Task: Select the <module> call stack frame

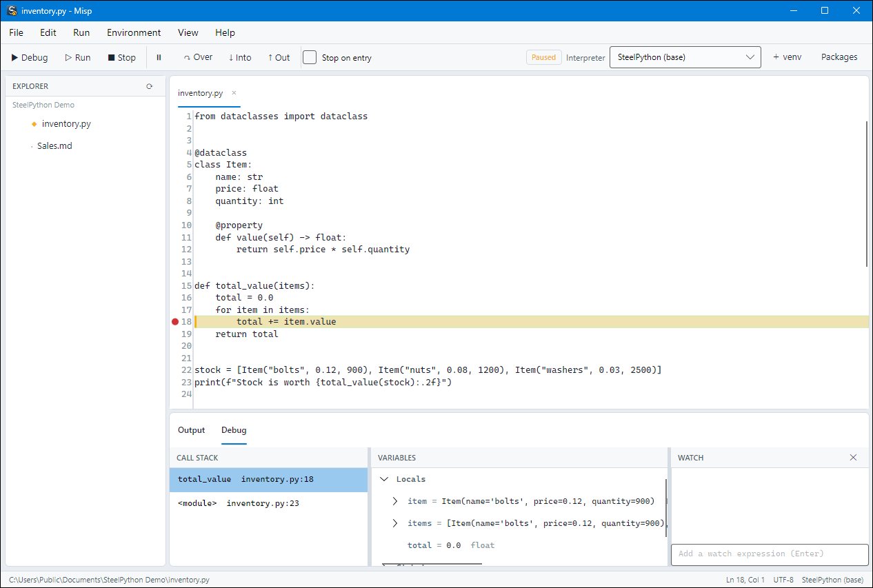Action: (268, 503)
